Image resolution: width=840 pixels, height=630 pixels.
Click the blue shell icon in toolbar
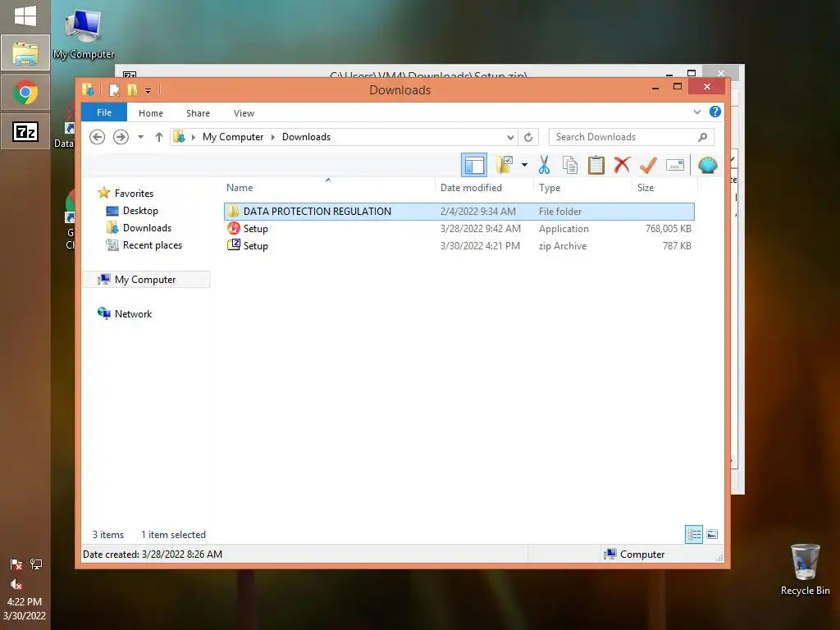pyautogui.click(x=708, y=165)
